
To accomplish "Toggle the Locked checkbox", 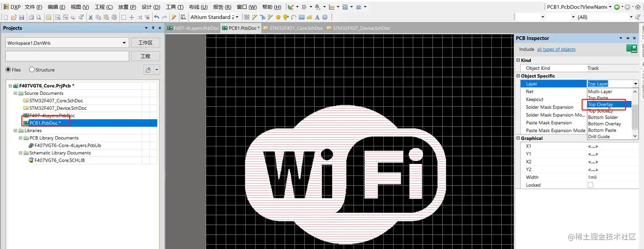I will tap(590, 185).
